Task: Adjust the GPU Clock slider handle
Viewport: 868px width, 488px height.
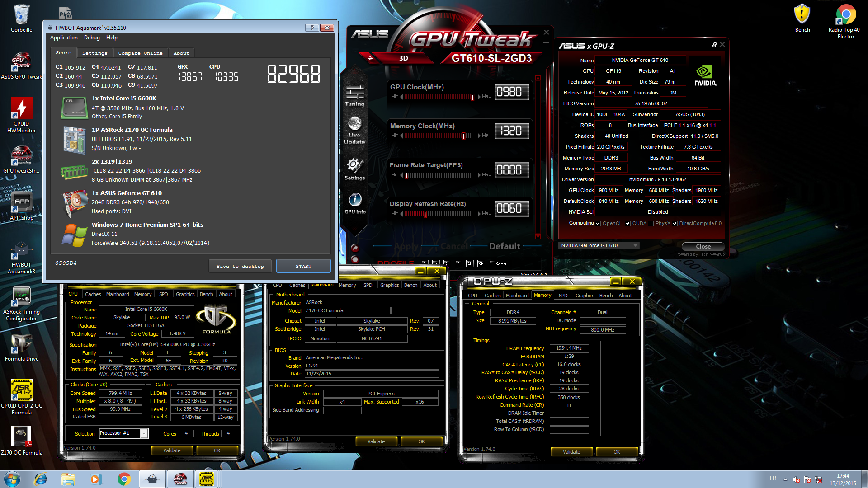Action: 472,97
